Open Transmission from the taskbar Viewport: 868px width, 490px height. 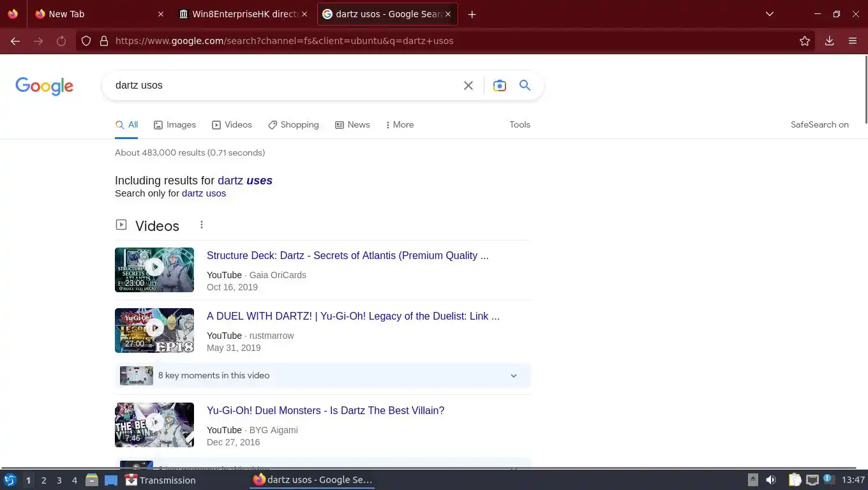pos(161,480)
